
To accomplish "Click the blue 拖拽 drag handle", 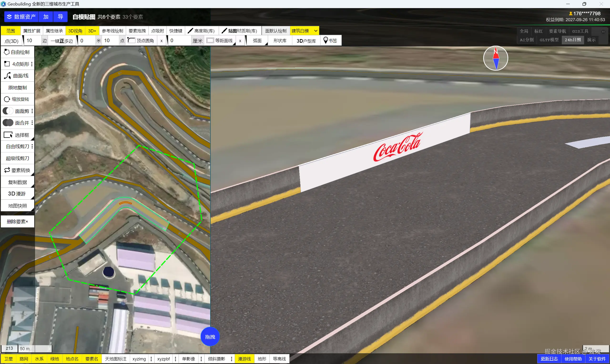I will click(x=210, y=337).
